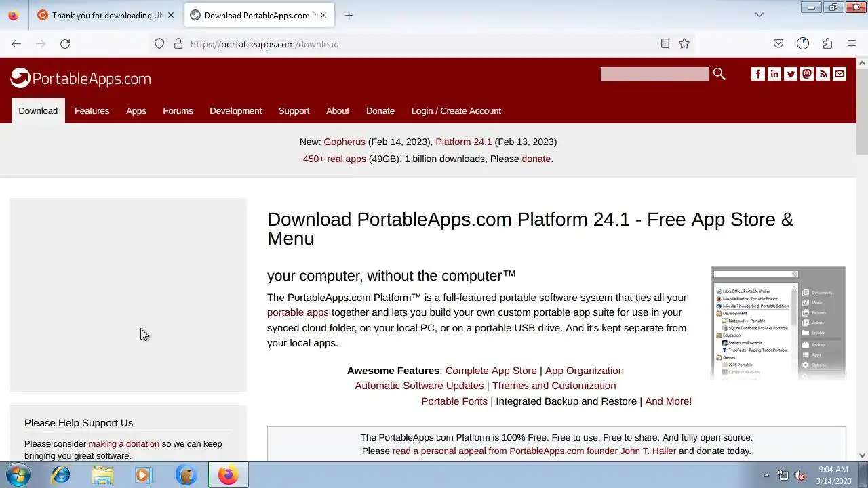This screenshot has width=868, height=488.
Task: Click the network tray icon
Action: [x=783, y=475]
